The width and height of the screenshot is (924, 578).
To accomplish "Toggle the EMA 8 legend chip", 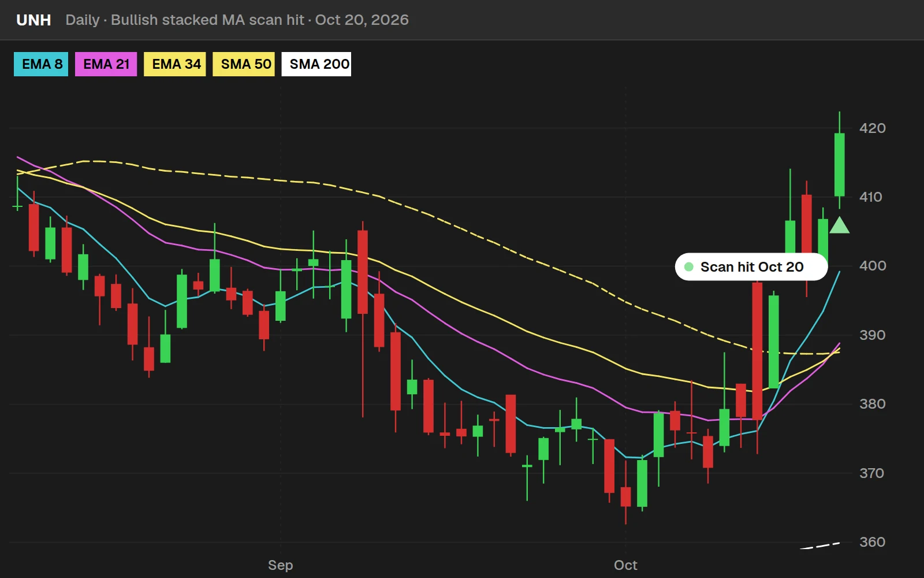I will pyautogui.click(x=41, y=64).
